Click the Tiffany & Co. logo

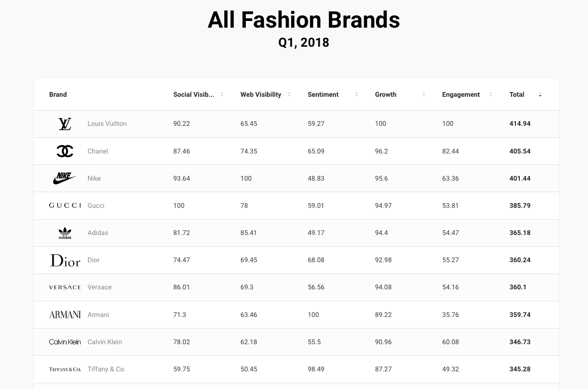tap(65, 369)
